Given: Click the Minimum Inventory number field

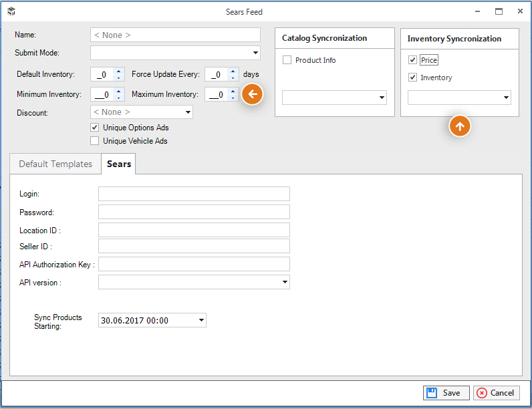Looking at the screenshot, I should 102,94.
